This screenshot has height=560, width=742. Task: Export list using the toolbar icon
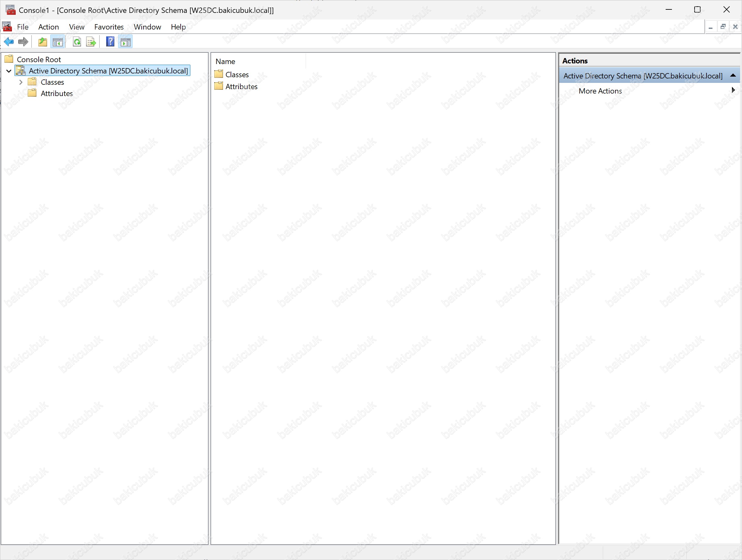tap(91, 42)
